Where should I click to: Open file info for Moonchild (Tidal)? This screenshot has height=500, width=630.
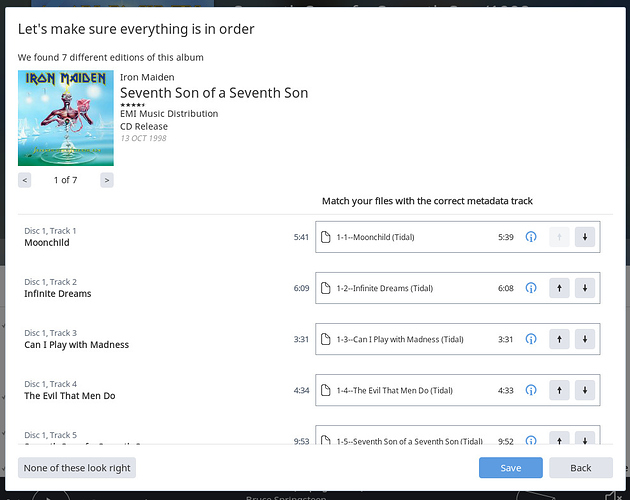point(531,237)
